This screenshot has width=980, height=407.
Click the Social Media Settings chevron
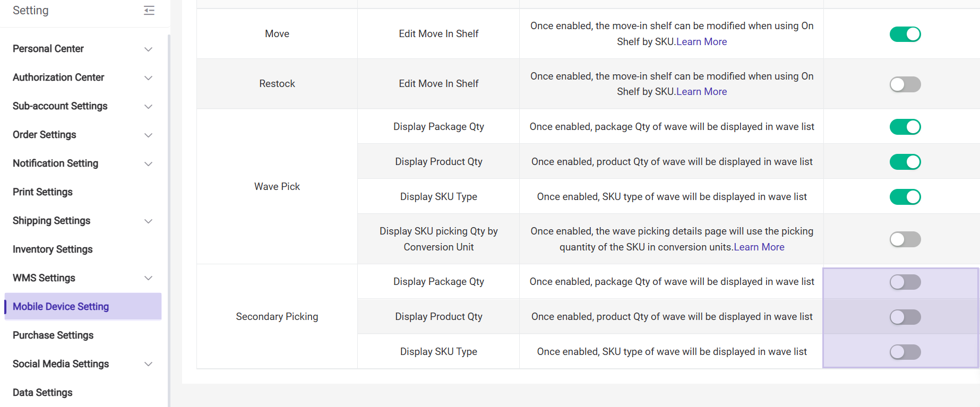(x=149, y=364)
